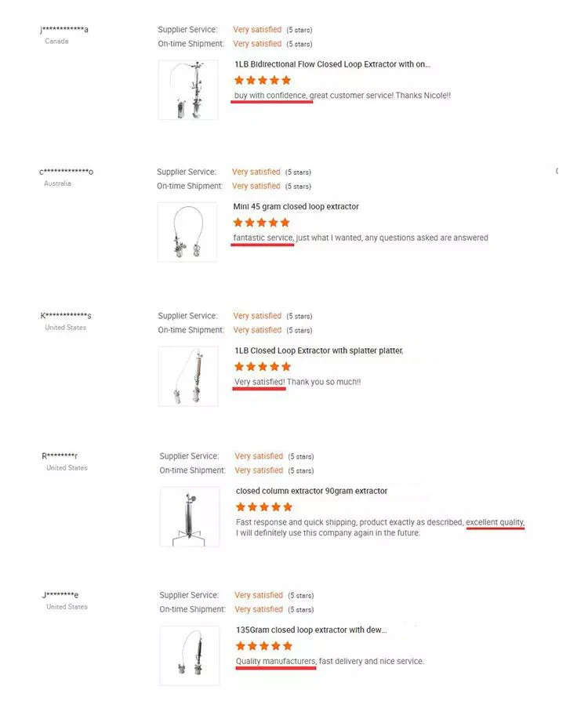Click star rating under splatter platter extractor
The height and width of the screenshot is (708, 588).
[x=263, y=367]
